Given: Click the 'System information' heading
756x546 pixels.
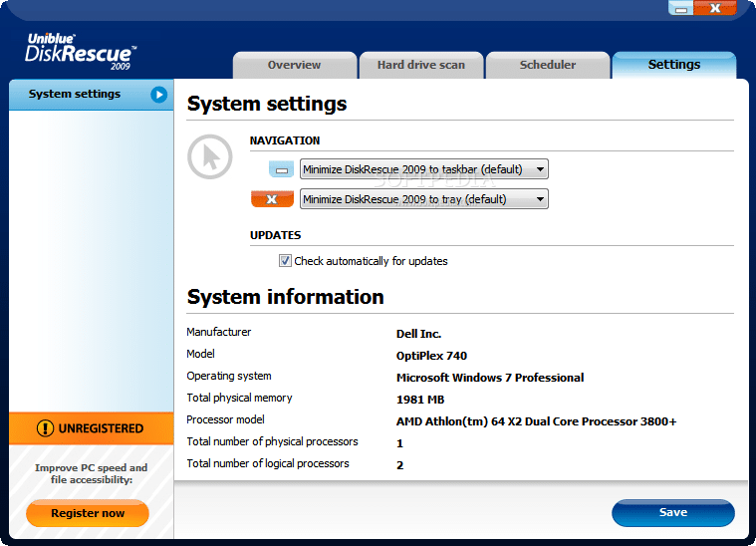Looking at the screenshot, I should [x=286, y=297].
